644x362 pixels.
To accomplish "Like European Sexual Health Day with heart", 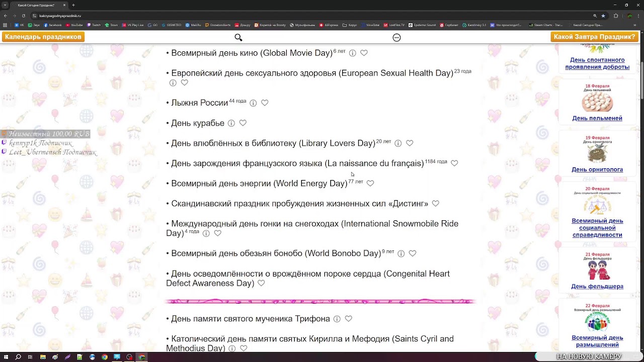I will 184,82.
